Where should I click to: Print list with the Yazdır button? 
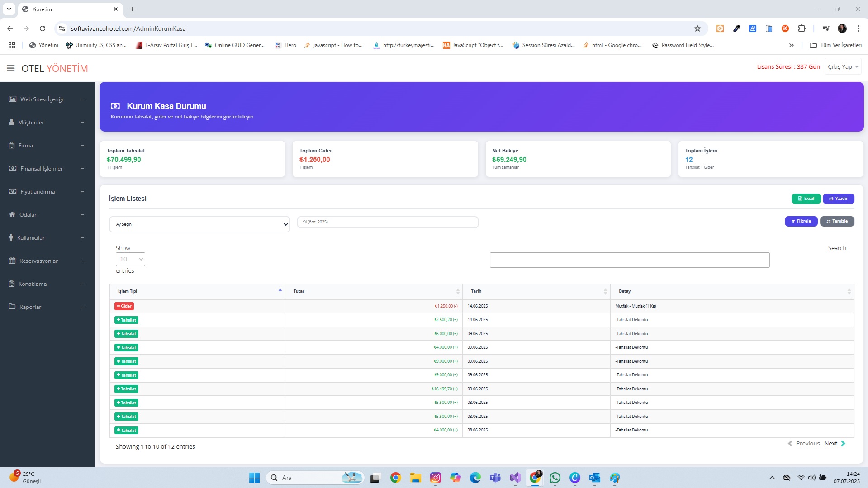(838, 199)
